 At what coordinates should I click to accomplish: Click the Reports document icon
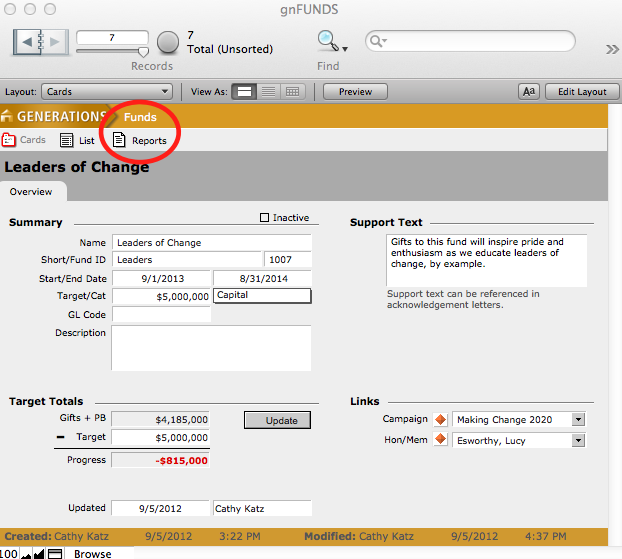coord(120,140)
